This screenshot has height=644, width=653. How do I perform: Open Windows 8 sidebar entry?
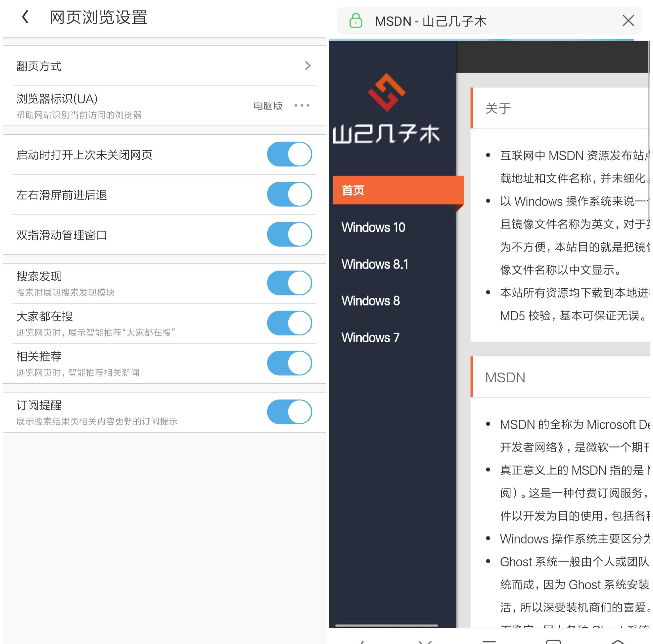click(x=370, y=301)
